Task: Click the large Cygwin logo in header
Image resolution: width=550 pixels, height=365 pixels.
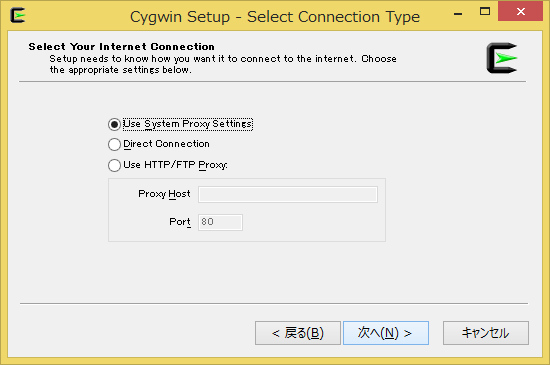Action: point(502,58)
